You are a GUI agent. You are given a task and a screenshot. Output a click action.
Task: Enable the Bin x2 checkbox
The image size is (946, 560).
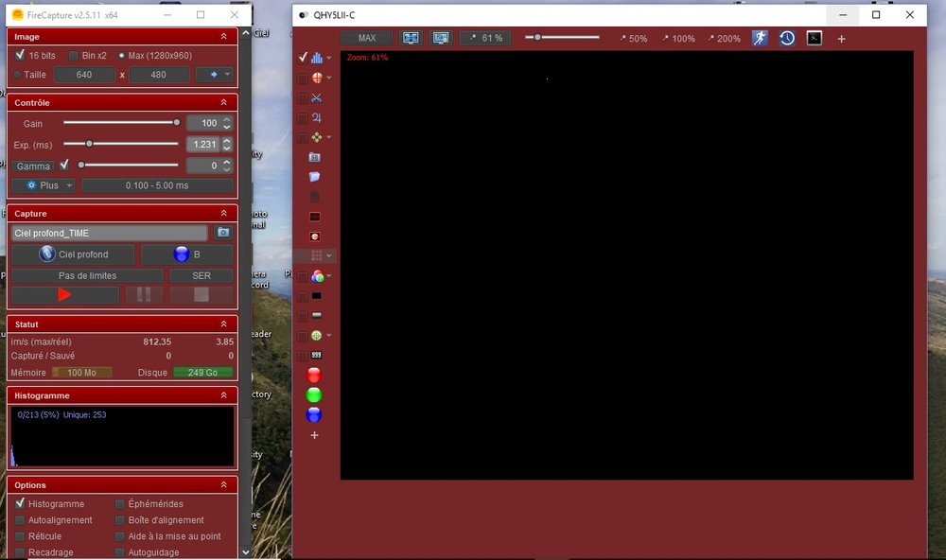coord(74,56)
